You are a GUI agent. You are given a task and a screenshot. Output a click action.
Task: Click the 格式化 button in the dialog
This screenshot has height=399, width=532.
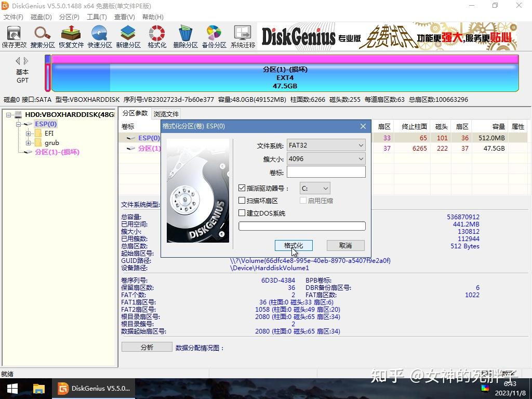tap(294, 245)
